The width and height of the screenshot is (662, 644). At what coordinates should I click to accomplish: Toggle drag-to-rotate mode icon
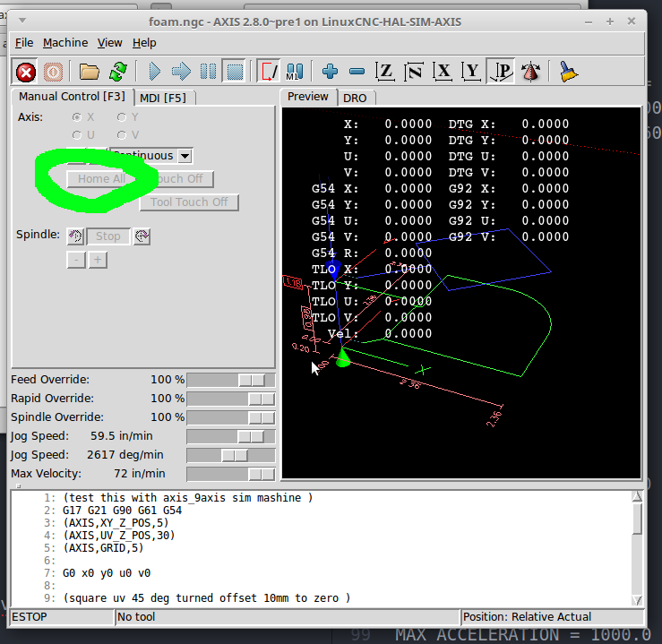(530, 72)
